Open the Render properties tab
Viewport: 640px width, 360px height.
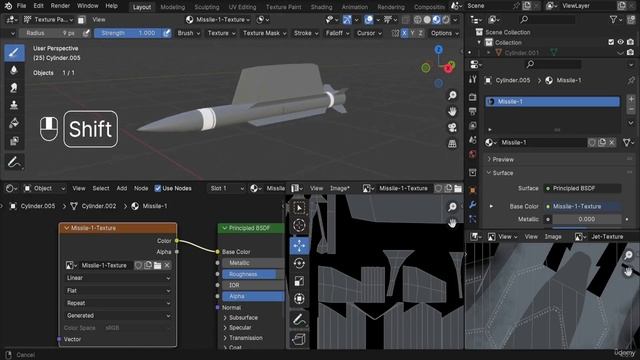pos(473,97)
